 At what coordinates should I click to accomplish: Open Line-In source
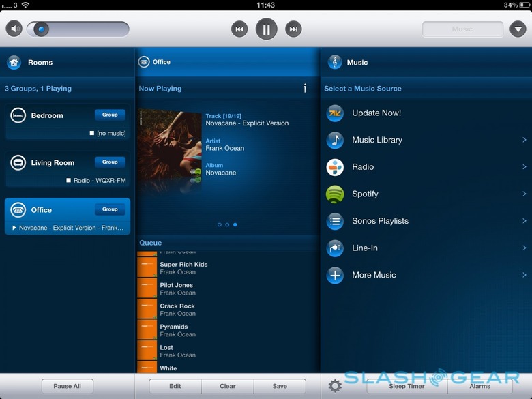pos(426,248)
